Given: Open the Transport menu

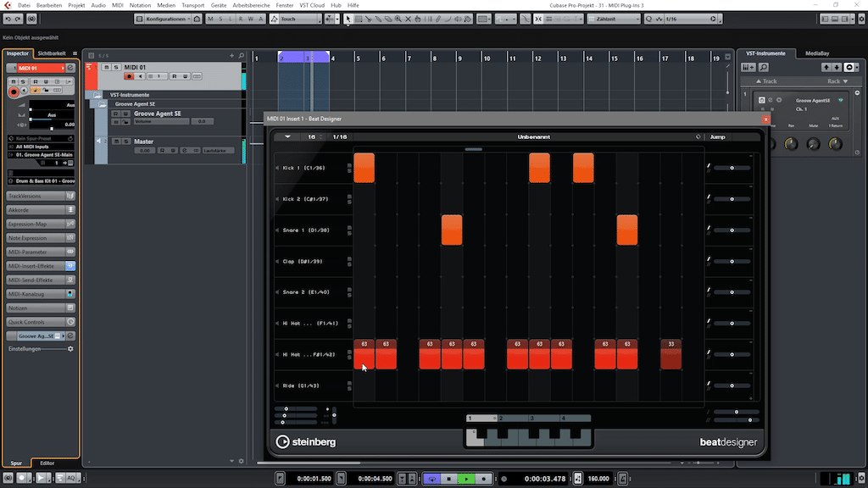Looking at the screenshot, I should [x=192, y=5].
